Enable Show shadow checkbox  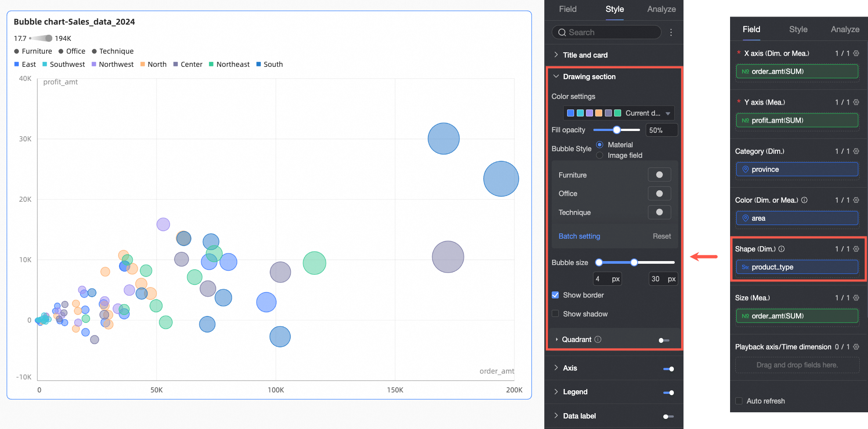555,314
